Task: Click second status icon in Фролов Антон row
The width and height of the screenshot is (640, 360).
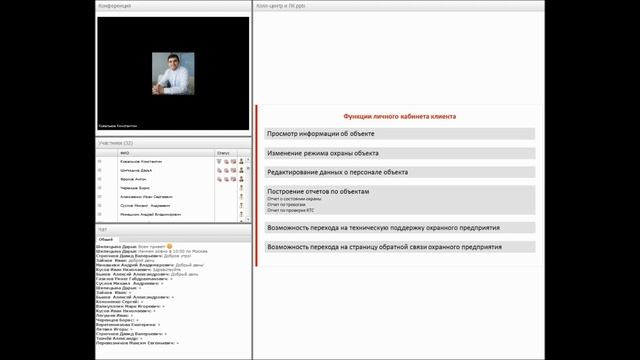Action: pos(227,179)
